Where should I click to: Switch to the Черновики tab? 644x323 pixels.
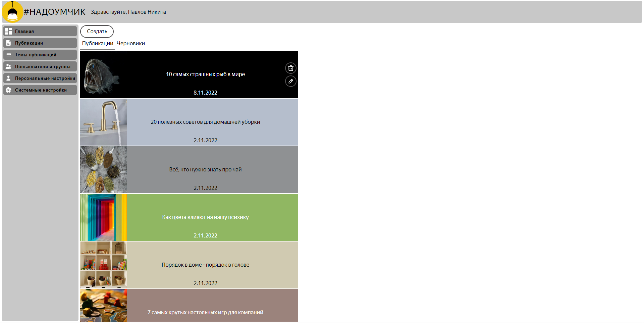point(131,44)
